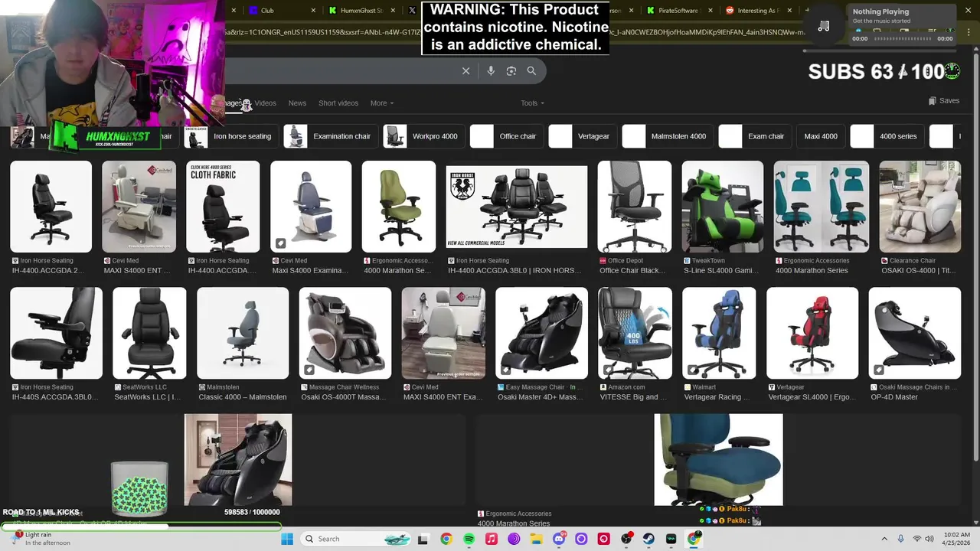980x551 pixels.
Task: Filter by Iron horse seating chip
Action: tap(230, 136)
